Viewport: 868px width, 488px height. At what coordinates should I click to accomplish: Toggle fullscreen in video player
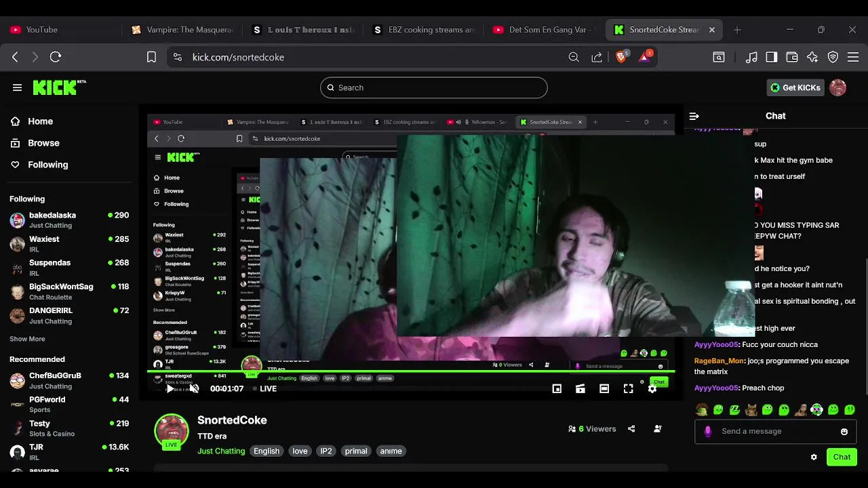(x=629, y=388)
